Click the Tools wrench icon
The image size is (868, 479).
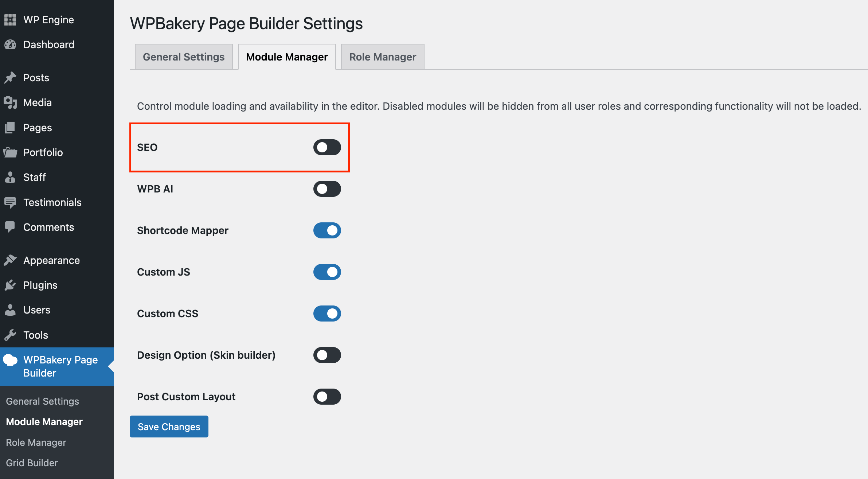click(10, 335)
